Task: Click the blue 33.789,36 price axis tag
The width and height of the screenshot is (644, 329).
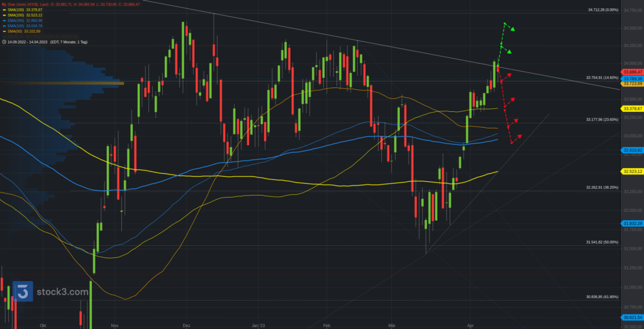Action: pyautogui.click(x=633, y=79)
